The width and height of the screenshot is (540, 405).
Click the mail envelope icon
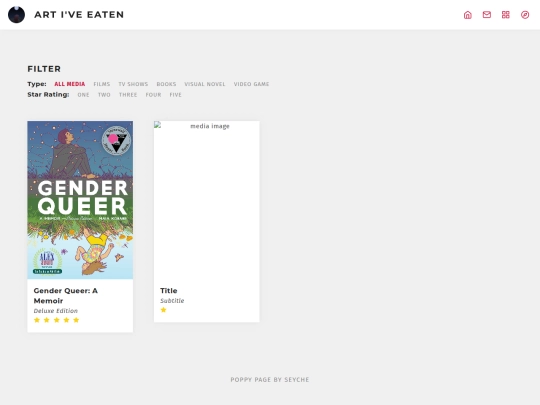pyautogui.click(x=487, y=15)
